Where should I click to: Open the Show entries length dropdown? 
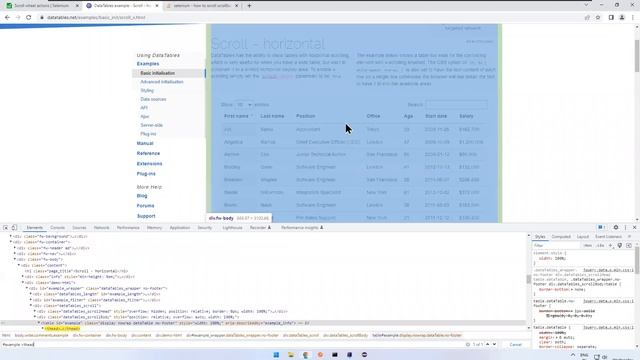tap(244, 105)
